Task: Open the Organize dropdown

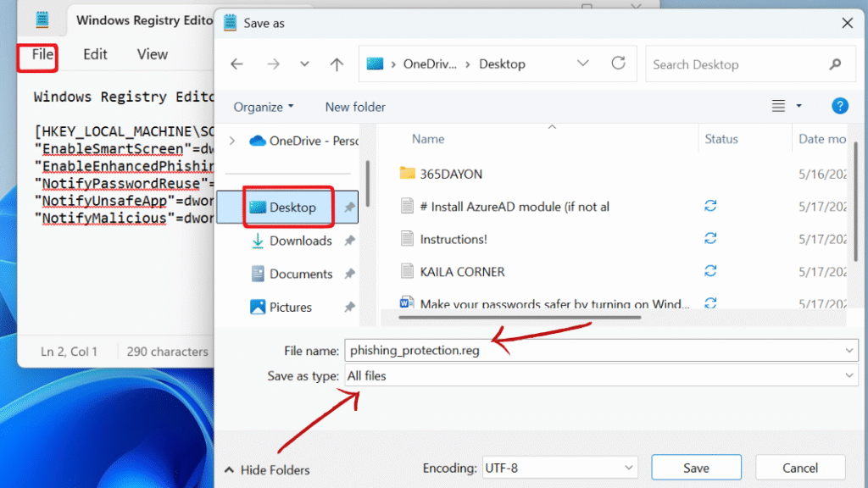Action: click(x=264, y=107)
